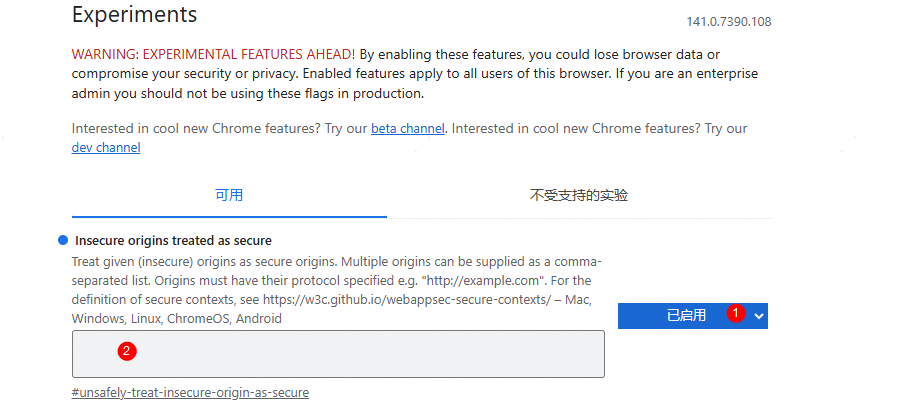Switch to the 可用 tab
This screenshot has width=899, height=408.
229,195
